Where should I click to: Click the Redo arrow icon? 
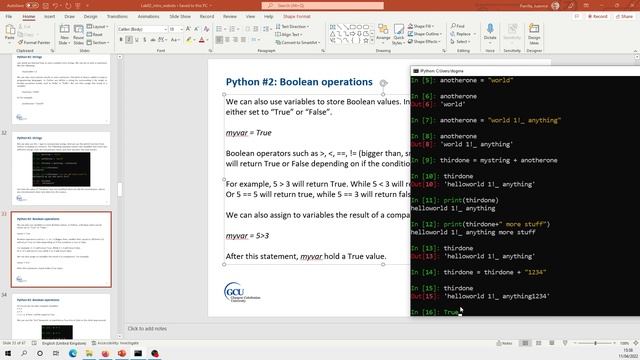[x=68, y=6]
